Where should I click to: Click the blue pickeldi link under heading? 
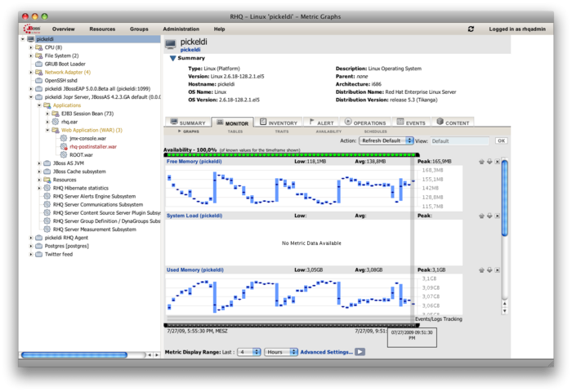pyautogui.click(x=190, y=50)
